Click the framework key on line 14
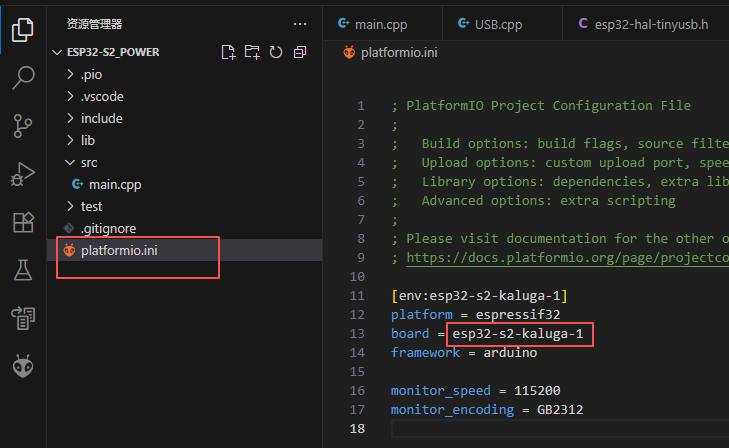Screen dimensions: 729x448 [425, 353]
